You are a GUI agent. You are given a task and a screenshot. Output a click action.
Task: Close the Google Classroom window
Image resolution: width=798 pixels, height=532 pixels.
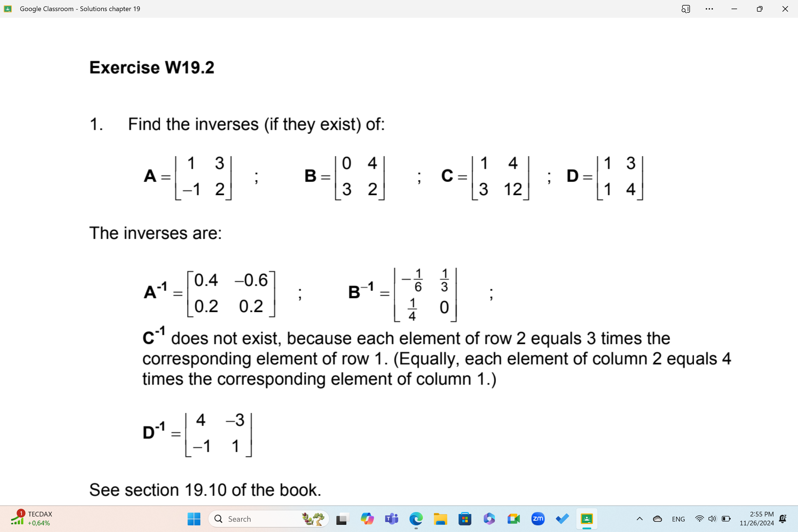[x=785, y=9]
